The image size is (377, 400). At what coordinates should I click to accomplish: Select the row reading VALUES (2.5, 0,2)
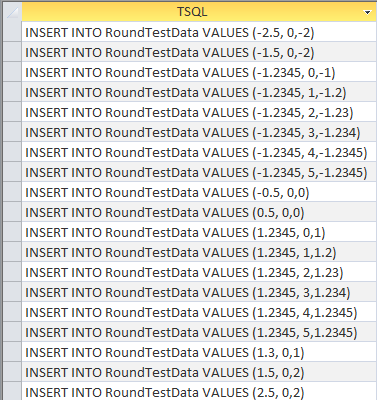(x=199, y=391)
